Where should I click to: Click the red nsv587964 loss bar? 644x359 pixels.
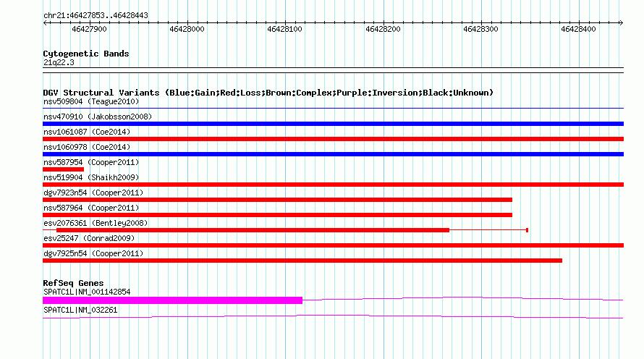277,215
